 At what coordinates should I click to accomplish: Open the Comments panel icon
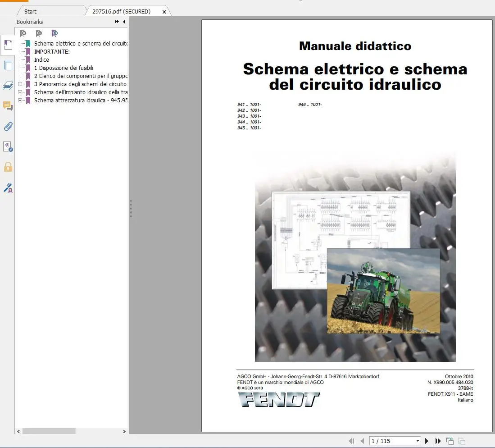point(8,106)
